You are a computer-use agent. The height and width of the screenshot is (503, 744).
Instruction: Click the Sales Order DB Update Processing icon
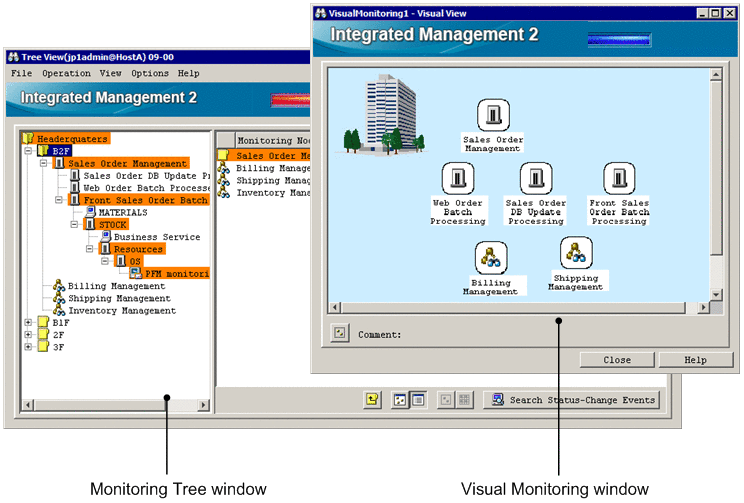536,180
